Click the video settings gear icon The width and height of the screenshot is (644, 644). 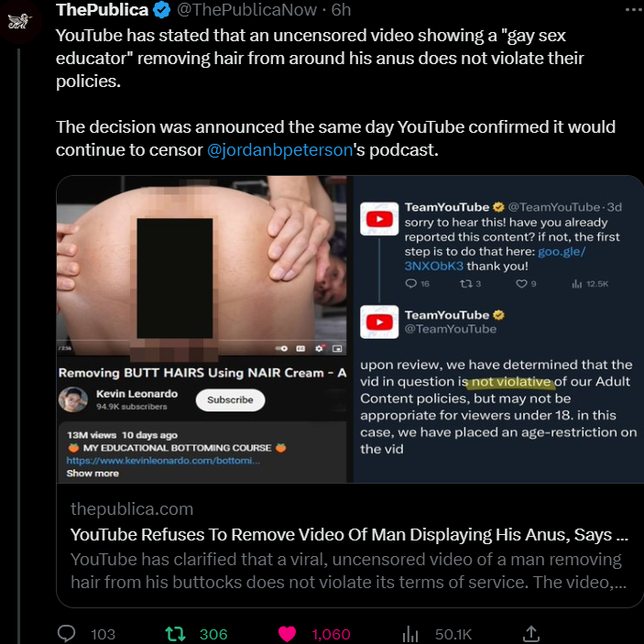pos(319,348)
